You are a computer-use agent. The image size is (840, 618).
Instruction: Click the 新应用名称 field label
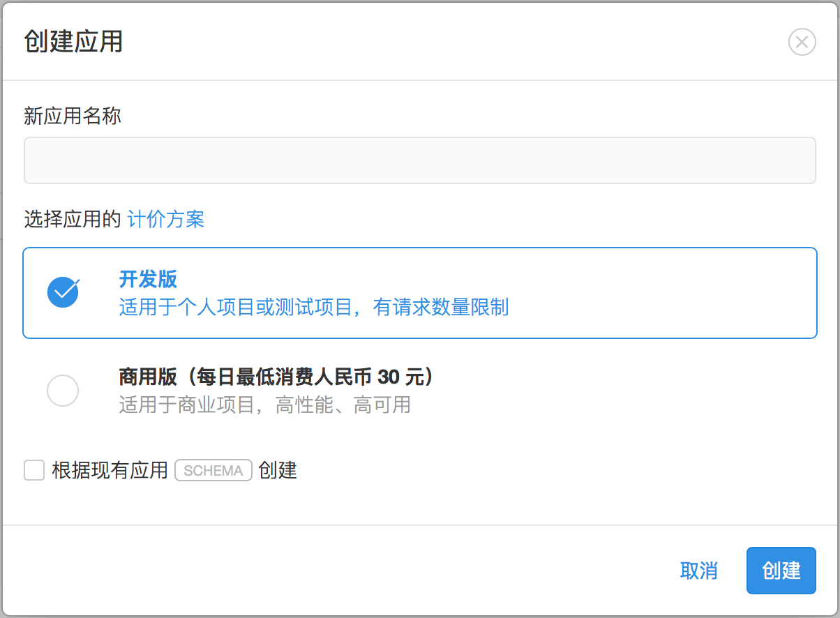pos(73,116)
